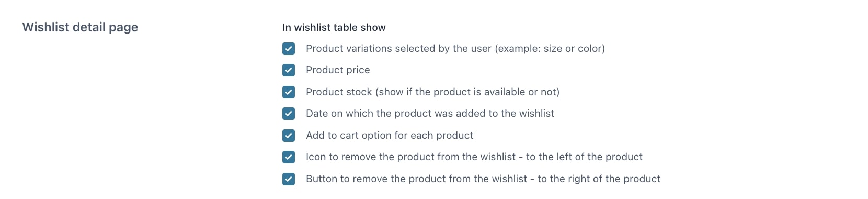Uncheck the Product variations checkbox

click(289, 49)
